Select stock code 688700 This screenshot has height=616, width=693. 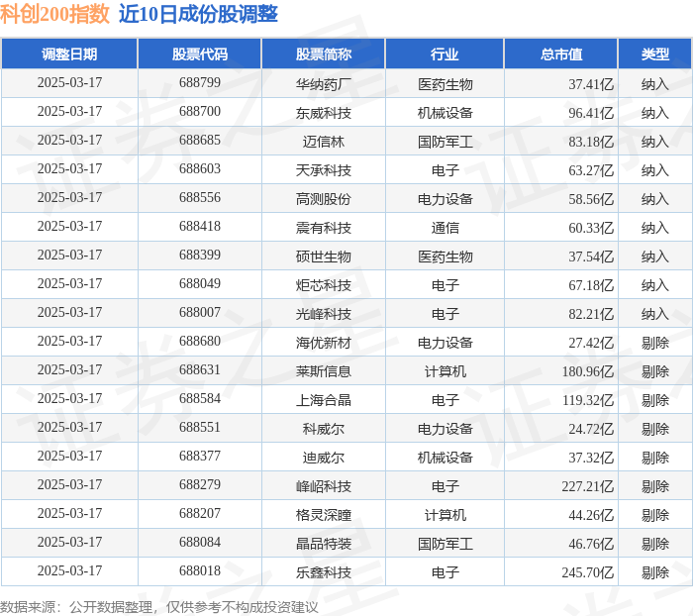tap(200, 112)
